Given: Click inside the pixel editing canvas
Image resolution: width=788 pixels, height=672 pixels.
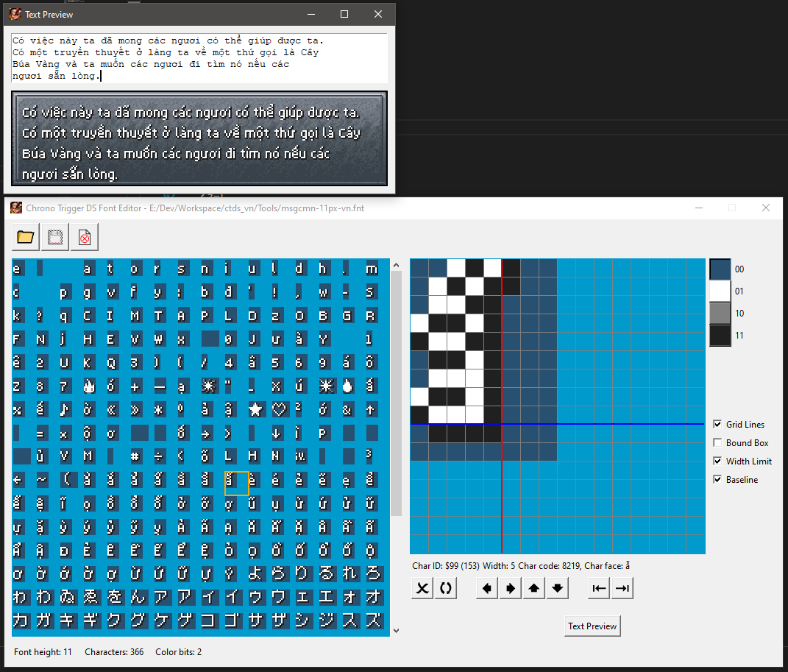Looking at the screenshot, I should tap(558, 406).
